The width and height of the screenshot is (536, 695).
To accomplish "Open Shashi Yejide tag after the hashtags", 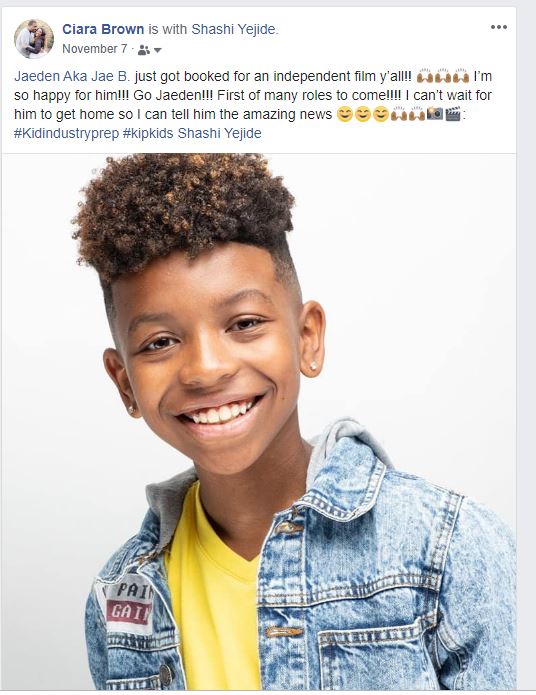I will [x=219, y=133].
